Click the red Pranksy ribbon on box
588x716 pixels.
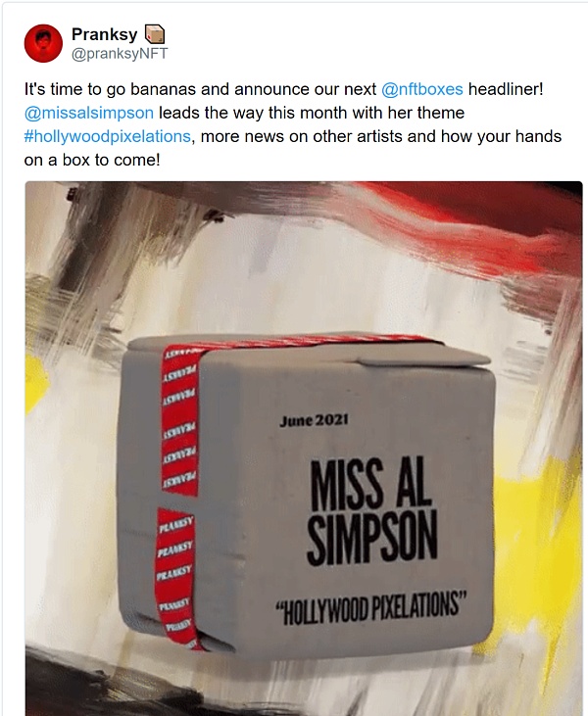[179, 493]
